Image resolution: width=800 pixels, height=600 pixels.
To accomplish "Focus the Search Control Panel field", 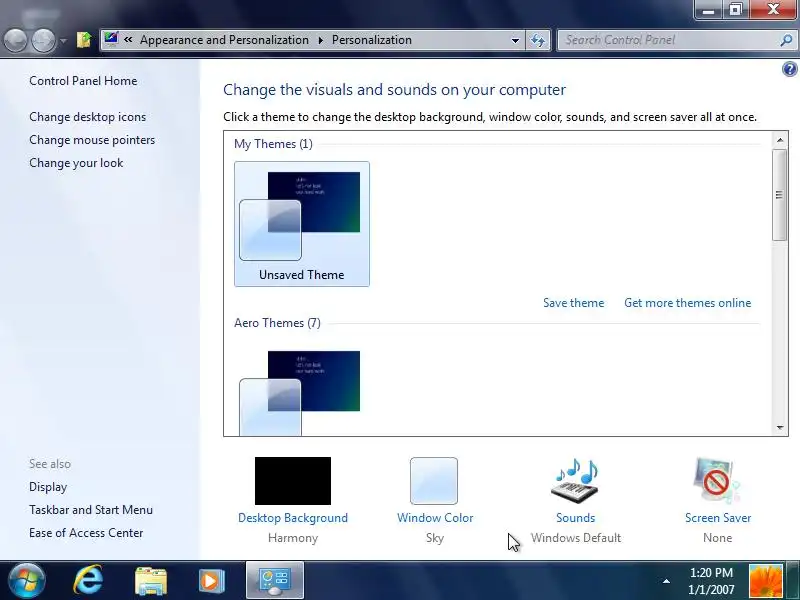I will [x=667, y=40].
